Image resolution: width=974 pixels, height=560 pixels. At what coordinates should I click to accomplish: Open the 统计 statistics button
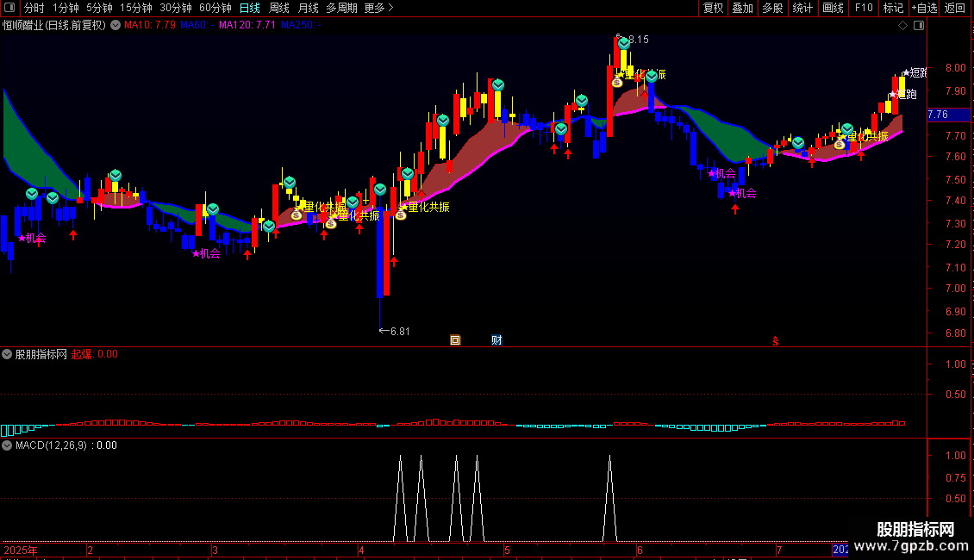click(802, 8)
